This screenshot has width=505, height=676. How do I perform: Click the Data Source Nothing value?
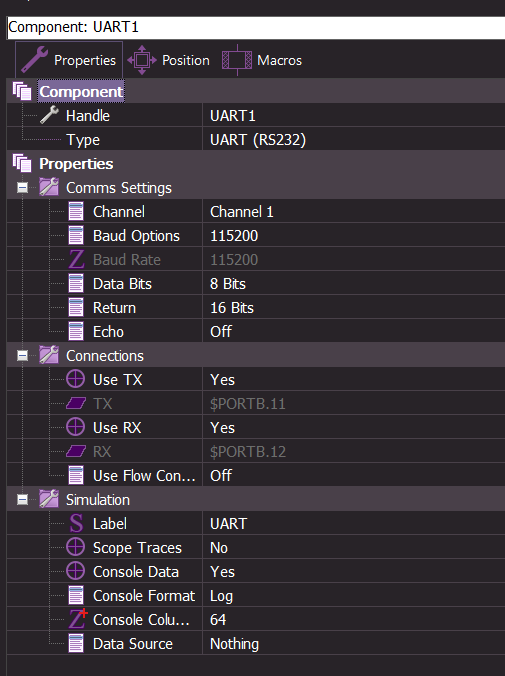(x=353, y=644)
